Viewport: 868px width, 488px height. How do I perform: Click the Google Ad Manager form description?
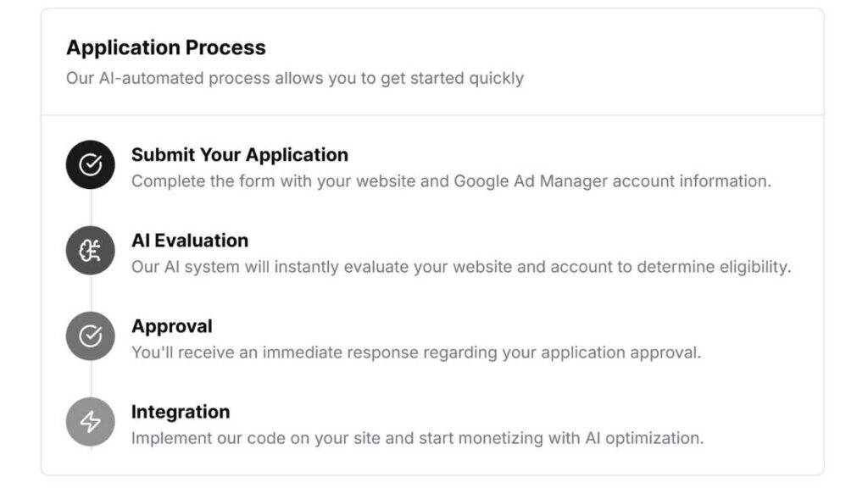pos(451,181)
